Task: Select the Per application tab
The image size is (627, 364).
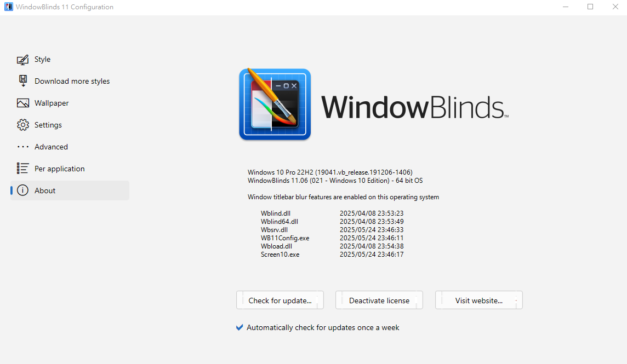Action: (60, 169)
